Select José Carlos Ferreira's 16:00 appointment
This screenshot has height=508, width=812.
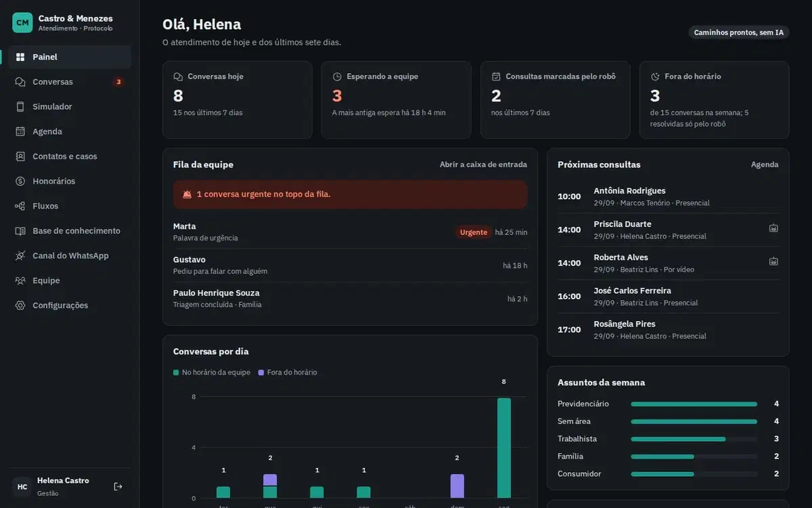click(x=668, y=296)
